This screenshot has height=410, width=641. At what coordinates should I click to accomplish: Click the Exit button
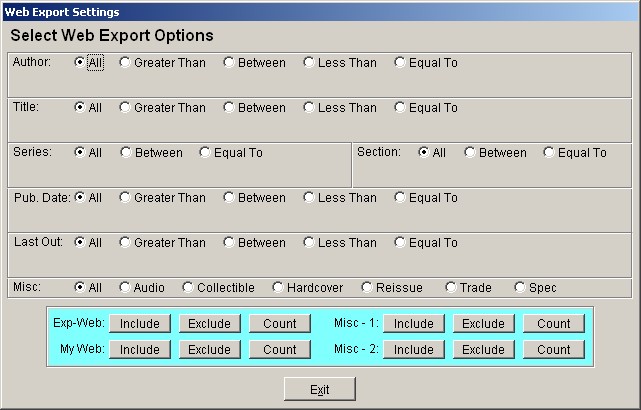[320, 389]
